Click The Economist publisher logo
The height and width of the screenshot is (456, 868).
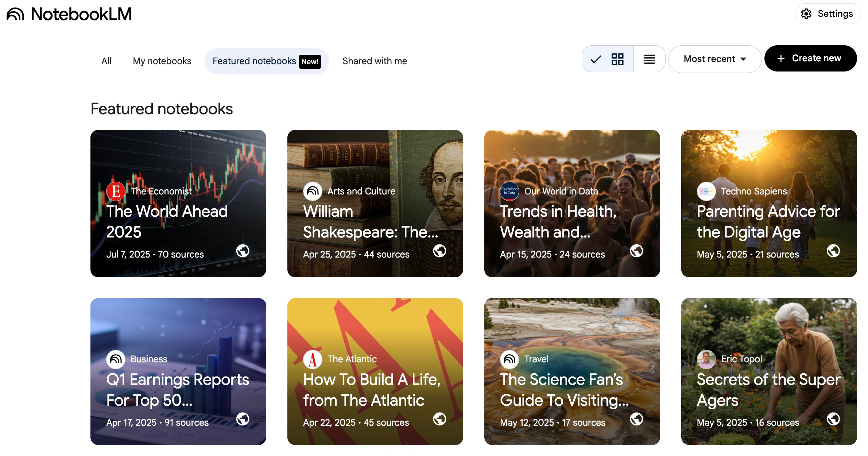(116, 191)
